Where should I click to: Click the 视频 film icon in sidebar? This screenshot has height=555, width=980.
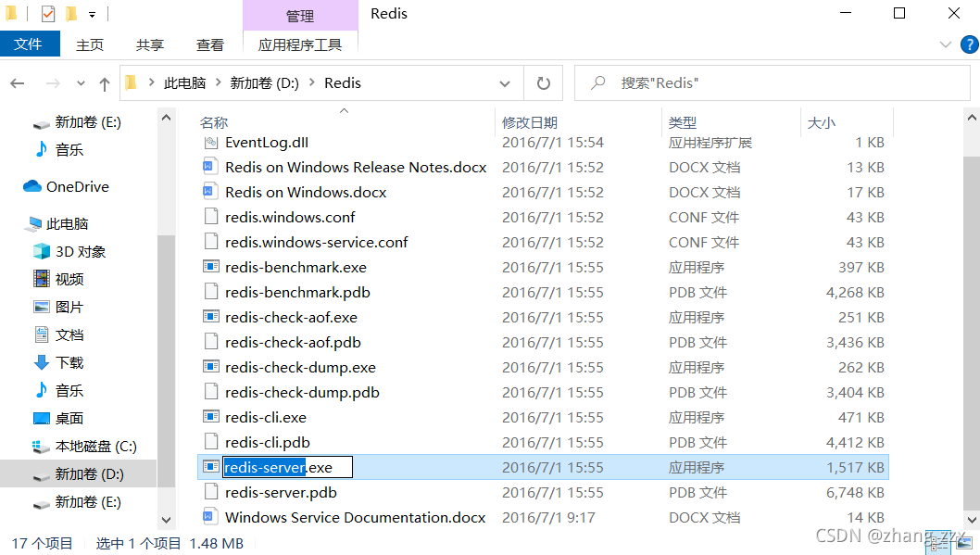[x=42, y=279]
